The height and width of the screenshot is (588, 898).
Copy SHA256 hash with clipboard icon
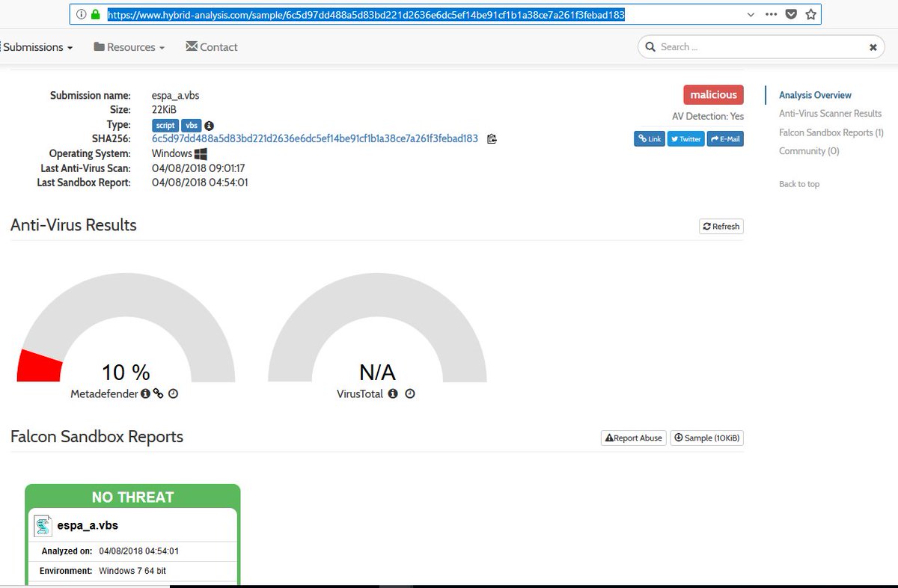[x=492, y=138]
